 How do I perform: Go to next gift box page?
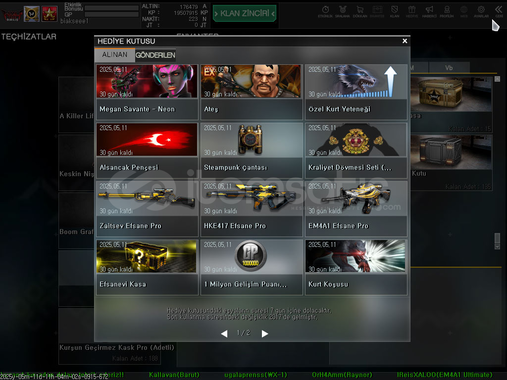click(265, 333)
